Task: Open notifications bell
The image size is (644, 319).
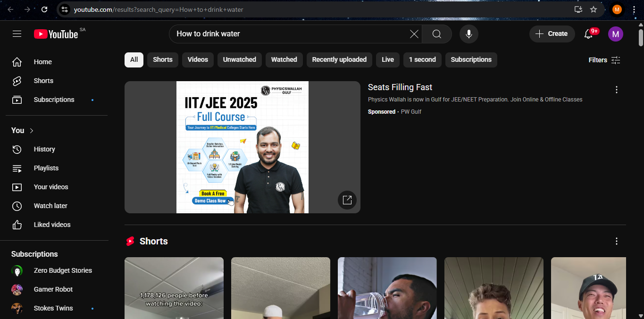Action: pyautogui.click(x=588, y=34)
